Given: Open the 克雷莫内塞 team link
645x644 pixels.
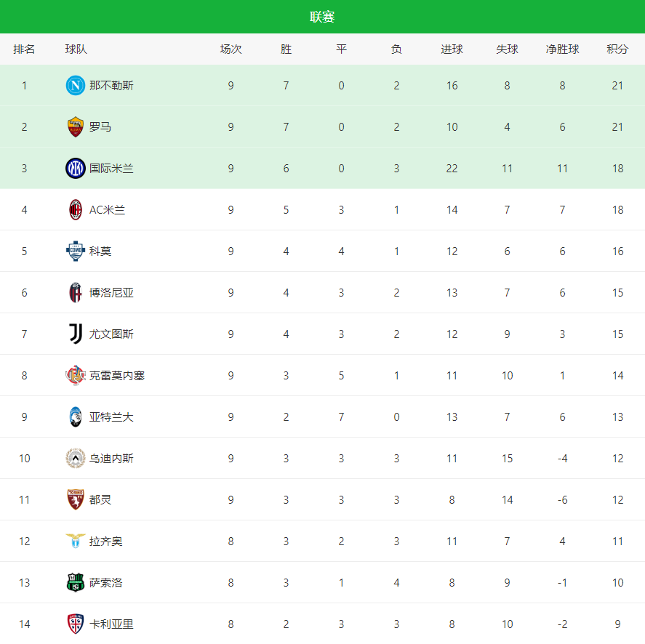Looking at the screenshot, I should point(117,376).
